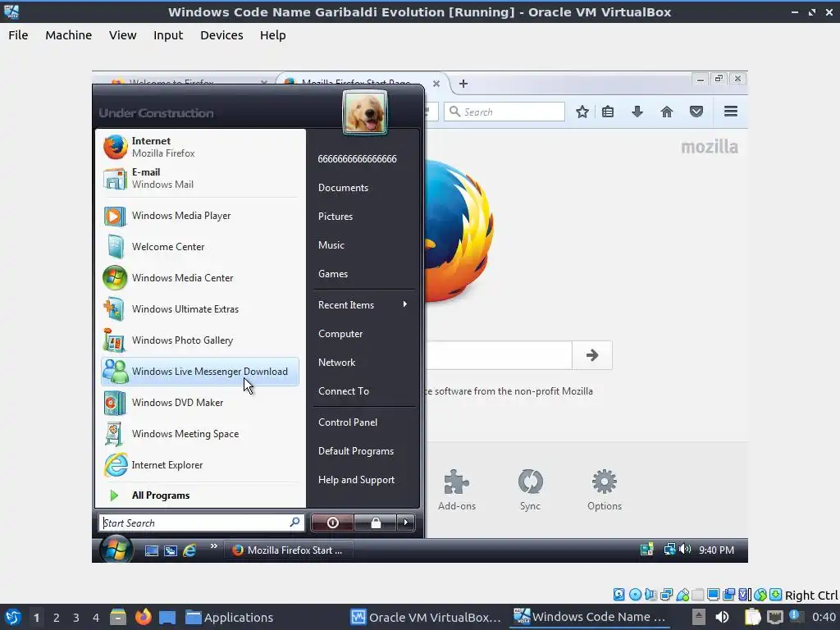Click the Firefox toolbar Search field
This screenshot has height=630, width=840.
pos(504,112)
